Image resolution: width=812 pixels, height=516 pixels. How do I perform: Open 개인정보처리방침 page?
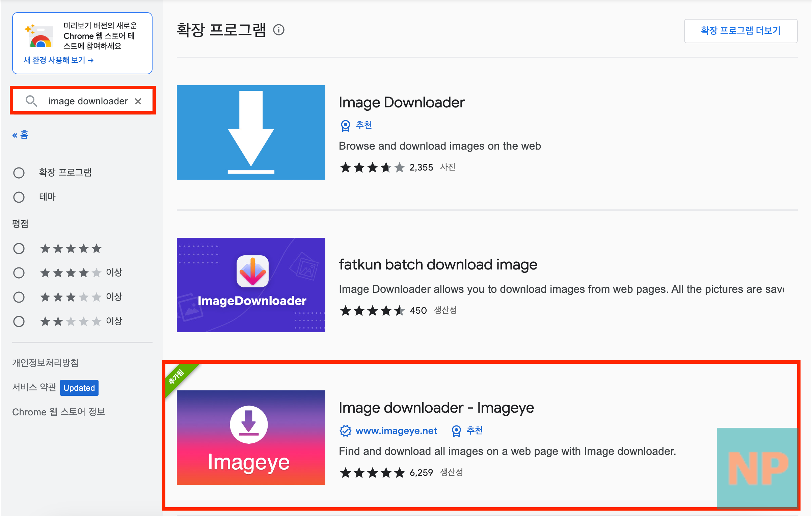[x=45, y=362]
